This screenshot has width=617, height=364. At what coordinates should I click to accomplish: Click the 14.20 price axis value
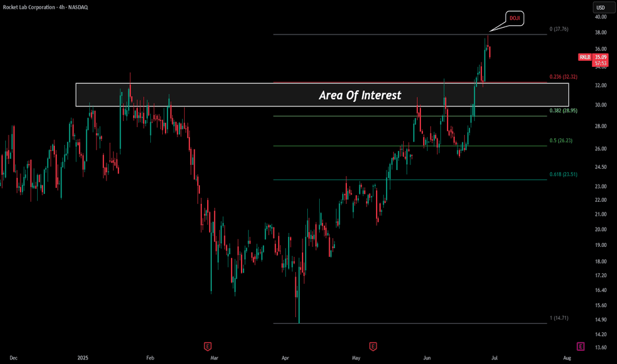tap(600, 334)
